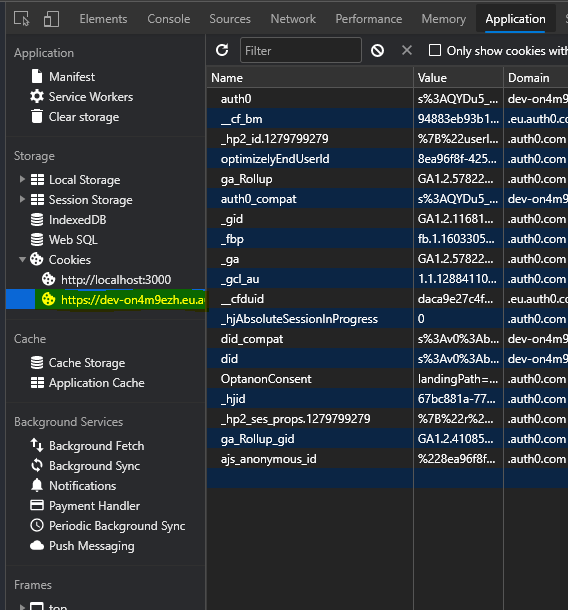Open the Clear storage entry
This screenshot has height=610, width=568.
[84, 117]
